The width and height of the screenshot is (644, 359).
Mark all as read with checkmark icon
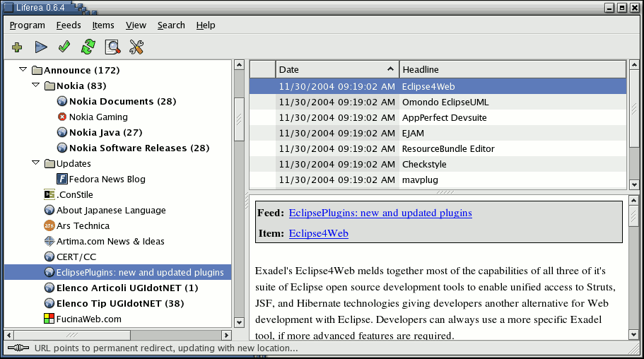[x=64, y=47]
